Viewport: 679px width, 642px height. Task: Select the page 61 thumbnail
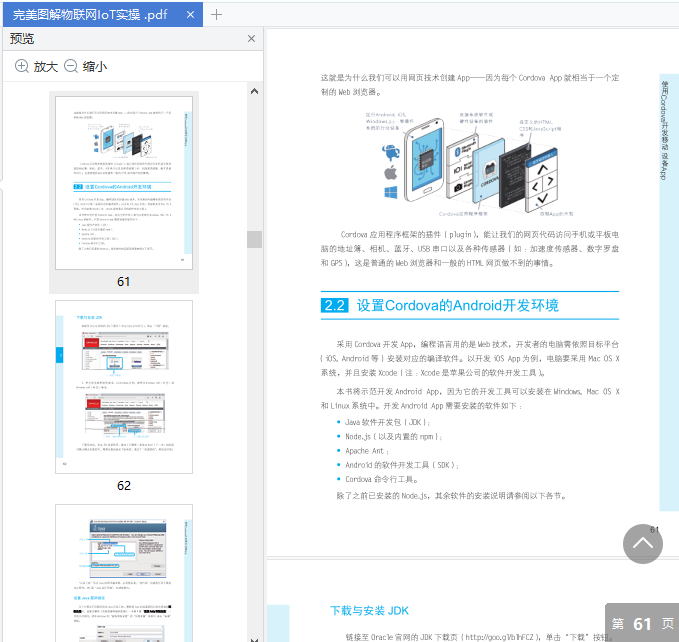point(124,183)
